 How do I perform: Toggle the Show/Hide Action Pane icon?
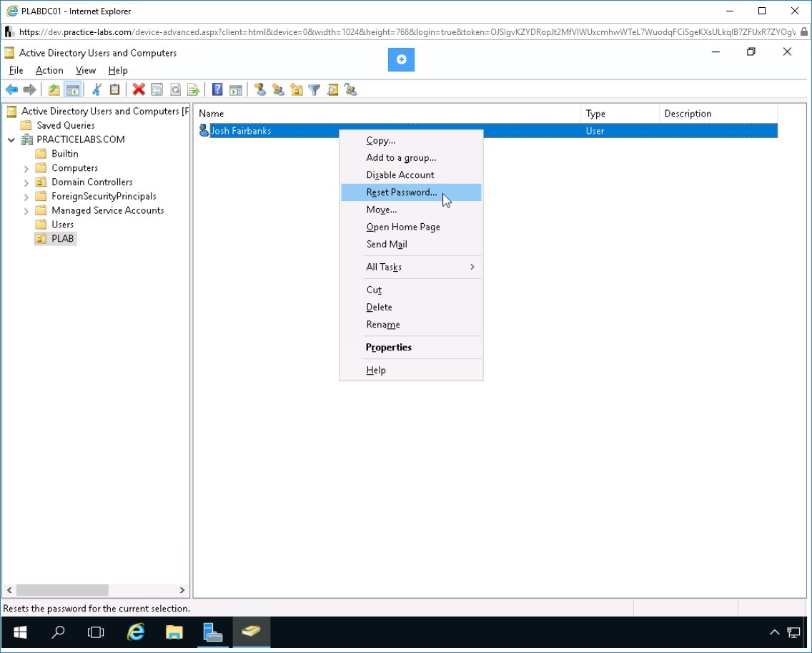point(236,89)
